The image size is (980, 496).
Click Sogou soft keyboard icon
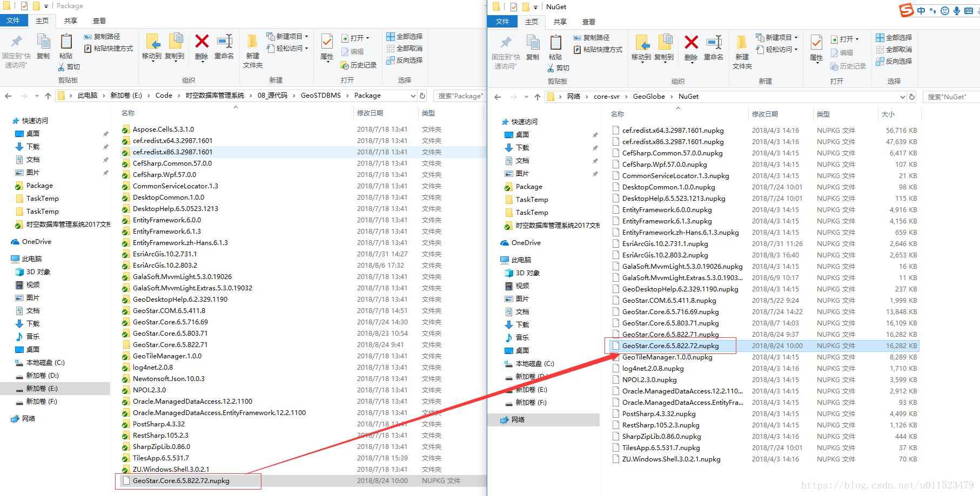tap(969, 11)
